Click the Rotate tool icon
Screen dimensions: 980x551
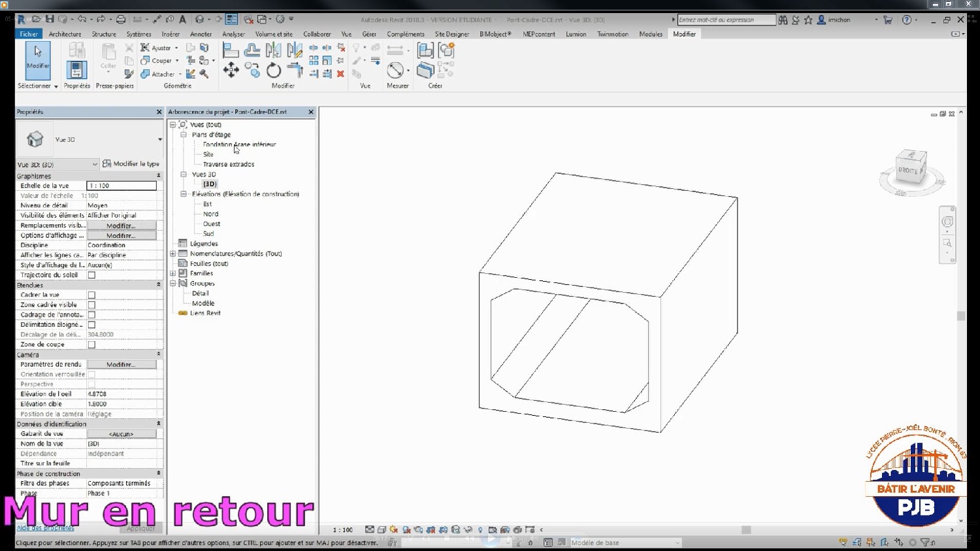[274, 71]
